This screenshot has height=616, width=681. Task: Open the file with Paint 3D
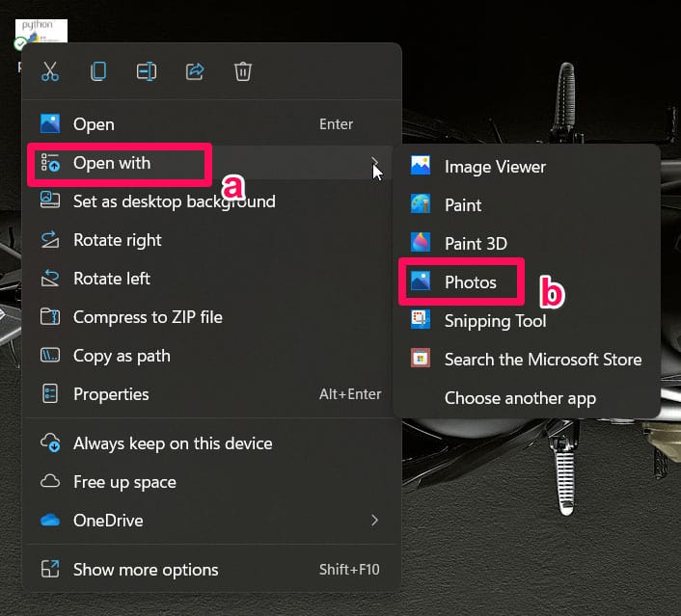tap(527, 244)
